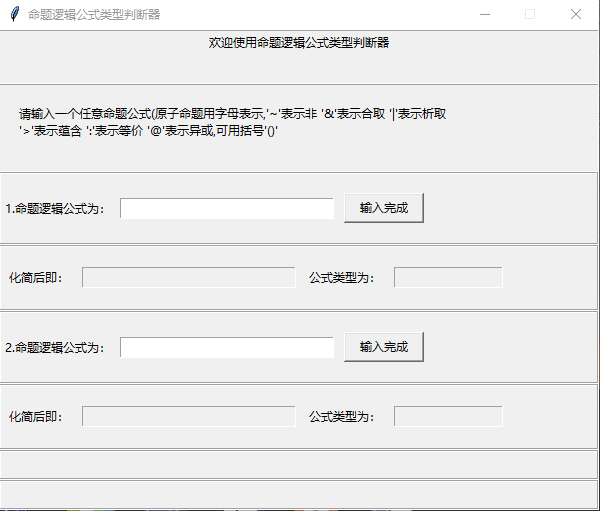This screenshot has width=600, height=511.
Task: Close the 命题逻辑公式类型判断器 window
Action: (576, 14)
